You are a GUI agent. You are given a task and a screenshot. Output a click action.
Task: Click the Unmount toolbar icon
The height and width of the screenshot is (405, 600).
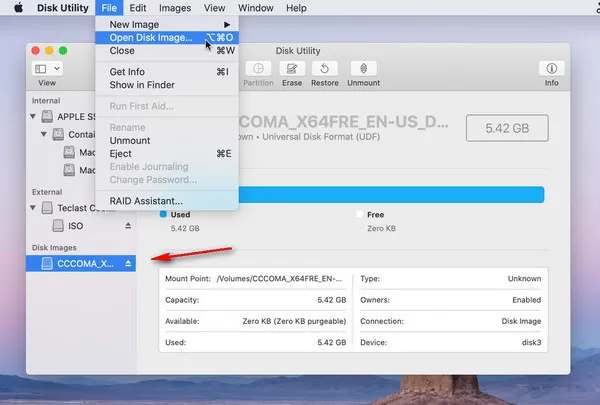coord(364,69)
